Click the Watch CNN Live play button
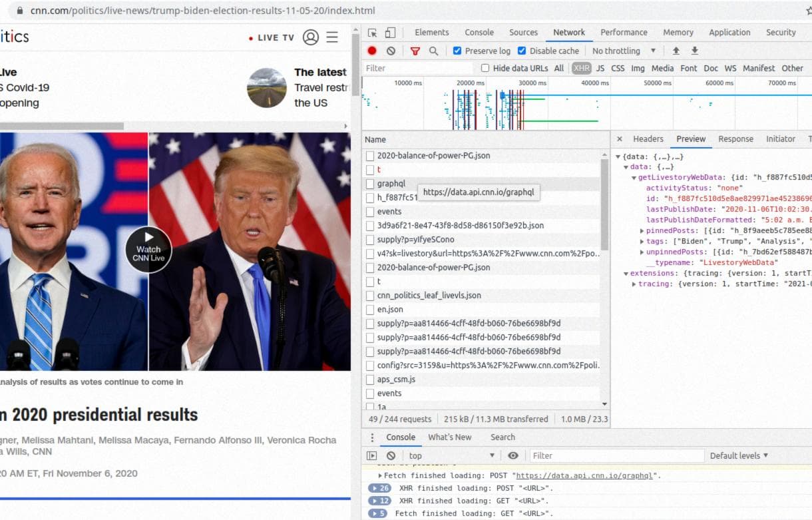 (148, 249)
